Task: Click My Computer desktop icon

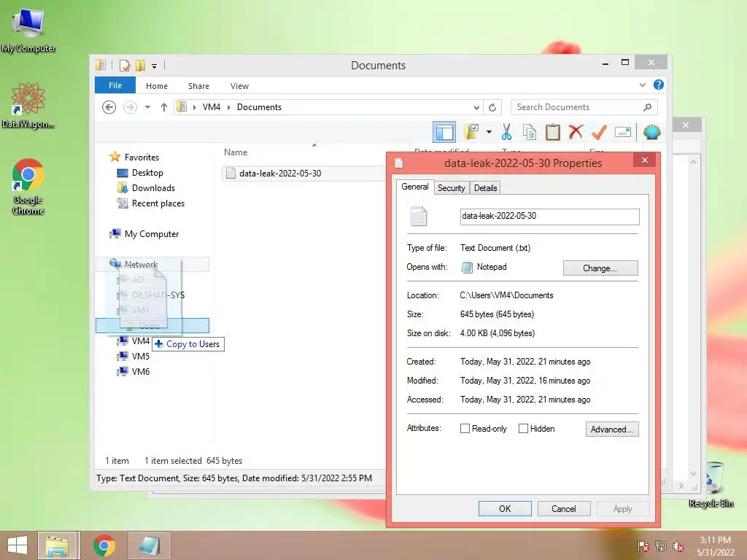Action: (x=28, y=29)
